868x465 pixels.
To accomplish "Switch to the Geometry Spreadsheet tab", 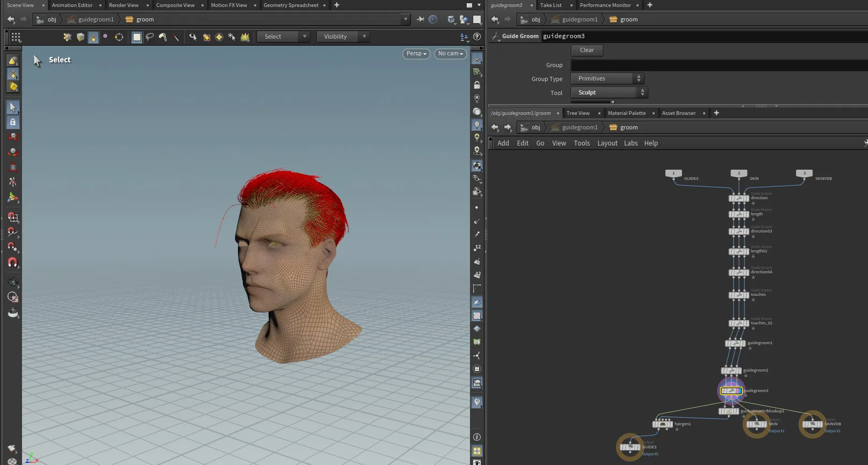I will tap(291, 5).
